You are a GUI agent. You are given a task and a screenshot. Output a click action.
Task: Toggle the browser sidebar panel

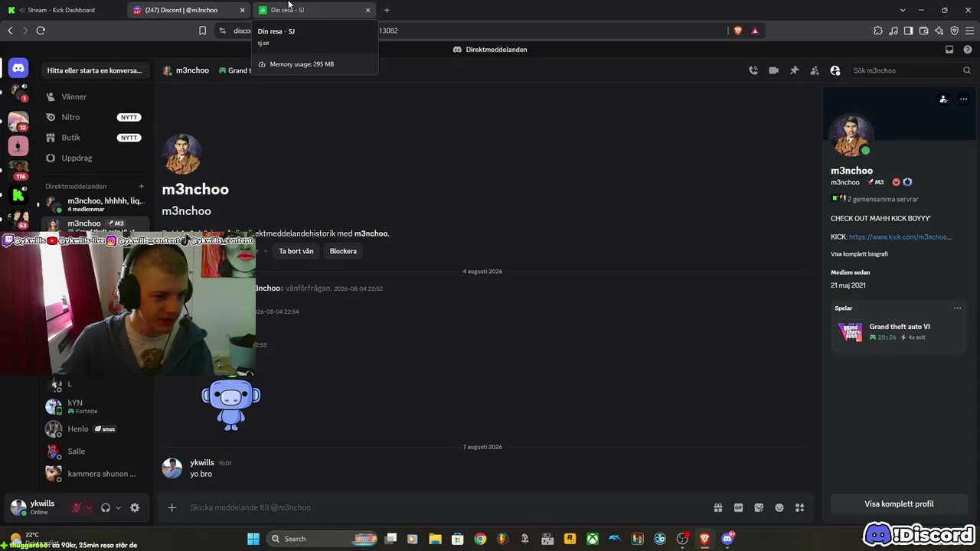coord(908,31)
